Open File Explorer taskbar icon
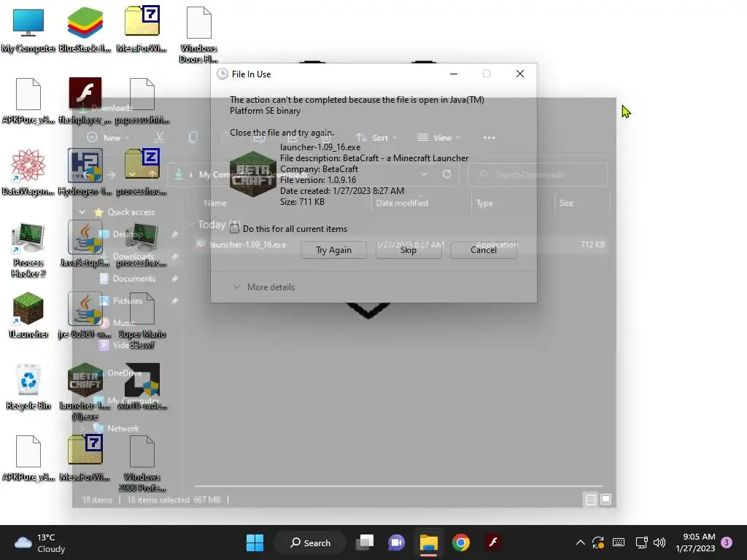Image resolution: width=747 pixels, height=560 pixels. click(x=429, y=542)
